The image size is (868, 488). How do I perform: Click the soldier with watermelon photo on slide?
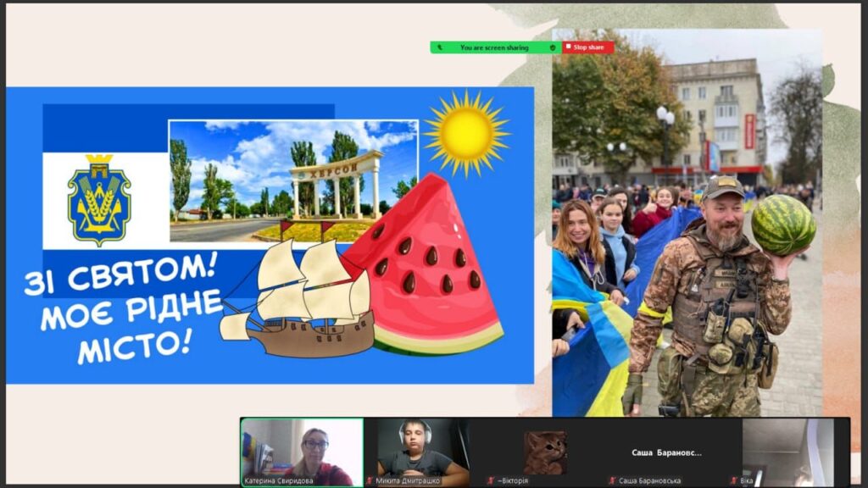pos(687,223)
